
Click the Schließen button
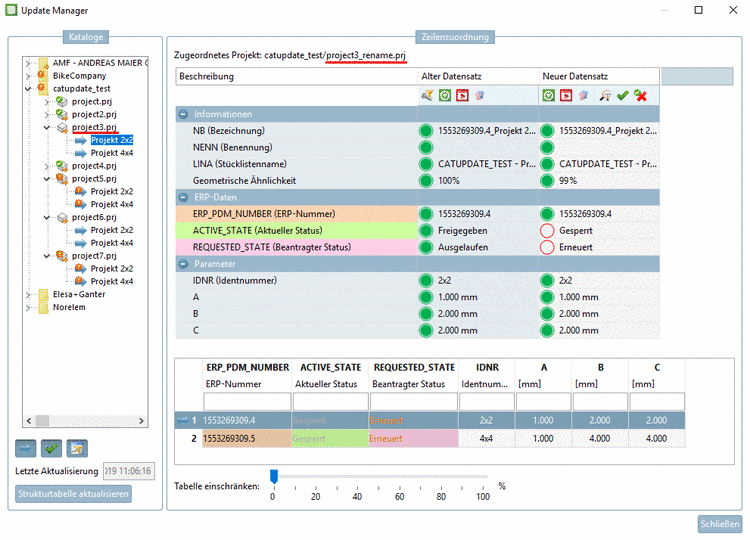(x=719, y=524)
